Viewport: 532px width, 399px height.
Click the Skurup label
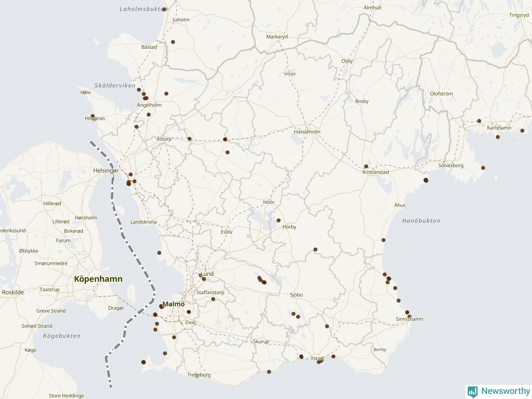pyautogui.click(x=261, y=341)
